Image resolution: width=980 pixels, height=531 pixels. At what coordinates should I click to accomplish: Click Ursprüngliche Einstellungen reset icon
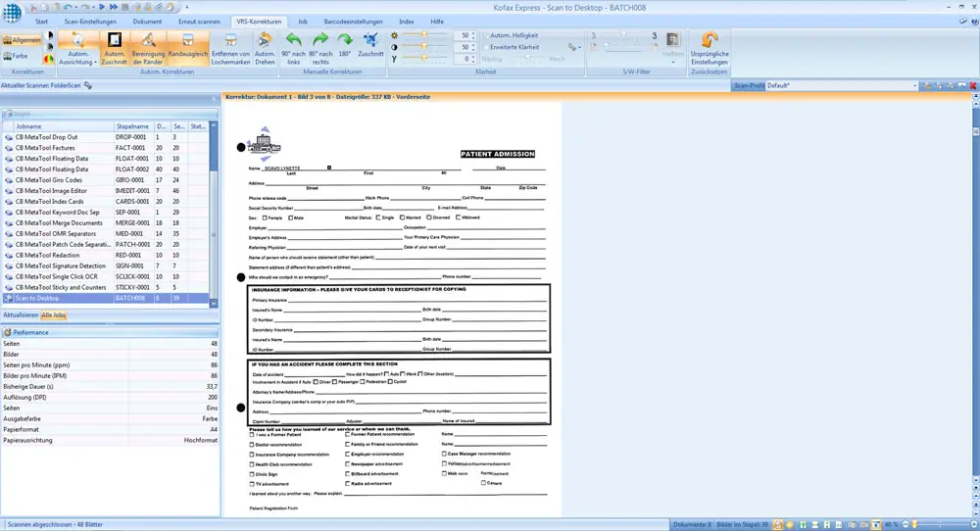click(x=710, y=40)
